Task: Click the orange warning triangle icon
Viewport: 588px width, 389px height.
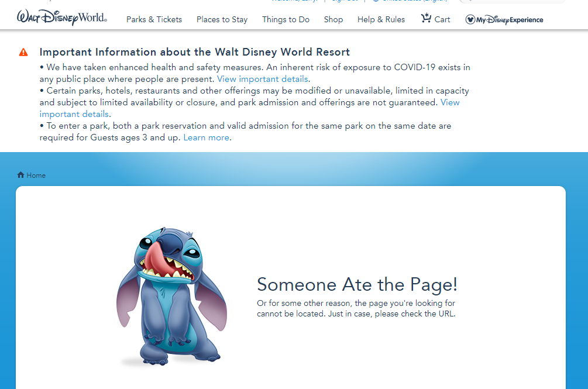Action: coord(23,52)
